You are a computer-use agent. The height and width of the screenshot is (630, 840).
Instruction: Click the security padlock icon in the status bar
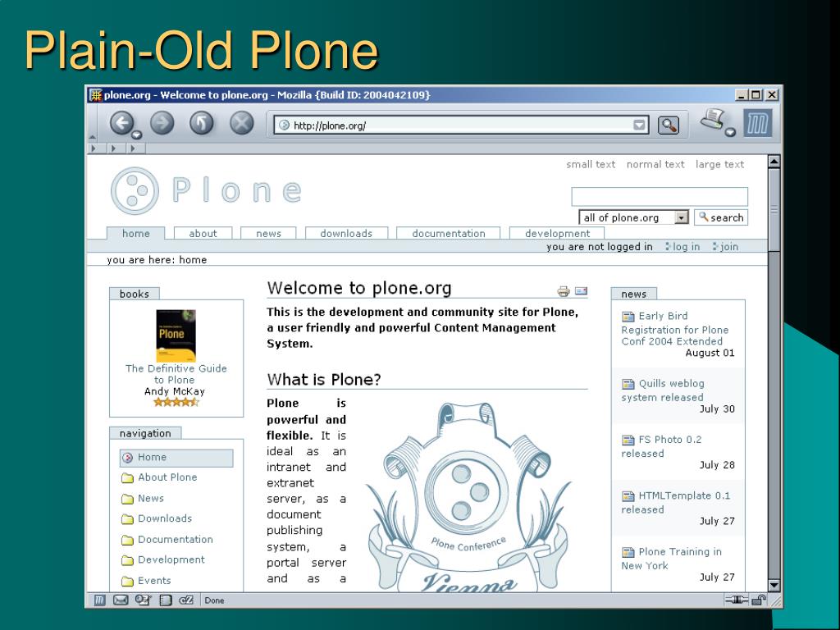click(759, 600)
